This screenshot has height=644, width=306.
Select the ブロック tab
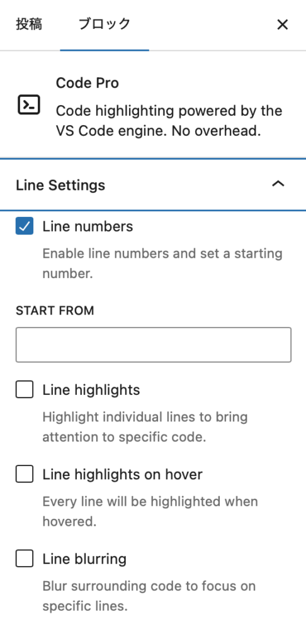coord(105,25)
